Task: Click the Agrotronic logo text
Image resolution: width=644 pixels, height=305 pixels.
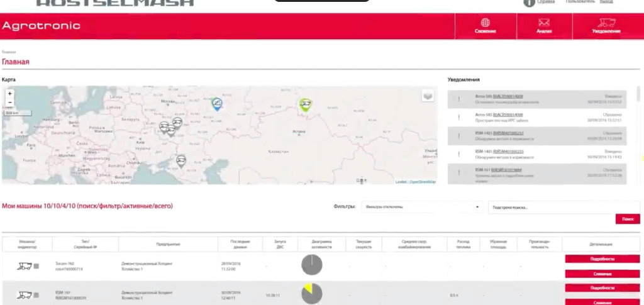Action: pyautogui.click(x=41, y=26)
